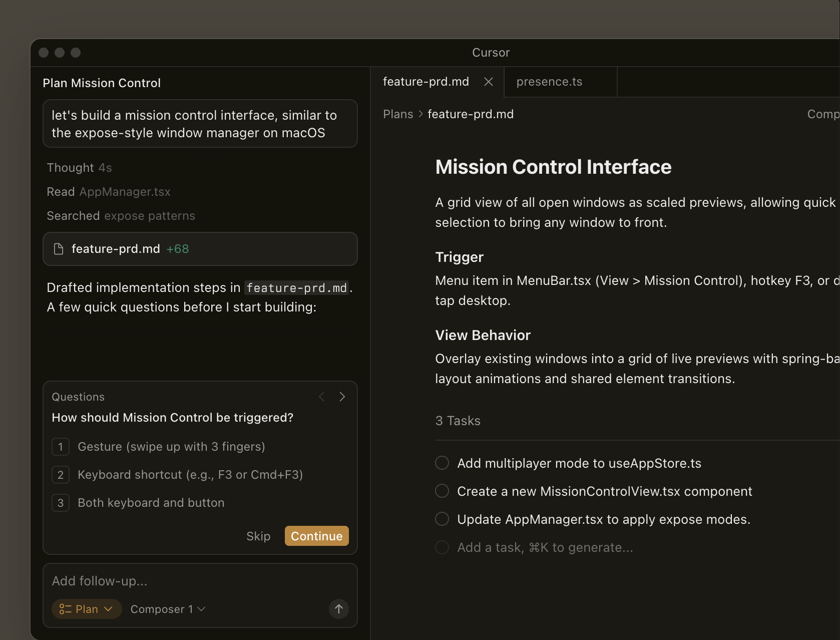Close the feature-prd.md tab
Viewport: 840px width, 640px height.
pos(489,82)
